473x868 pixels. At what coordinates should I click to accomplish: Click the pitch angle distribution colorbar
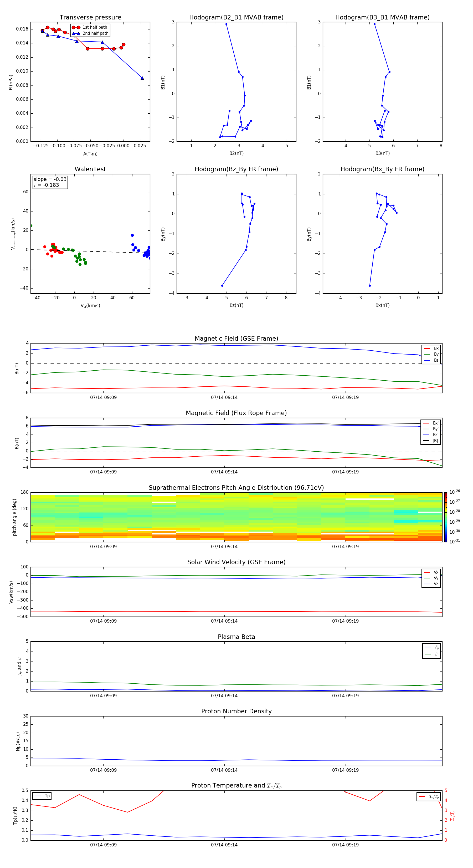pos(445,517)
